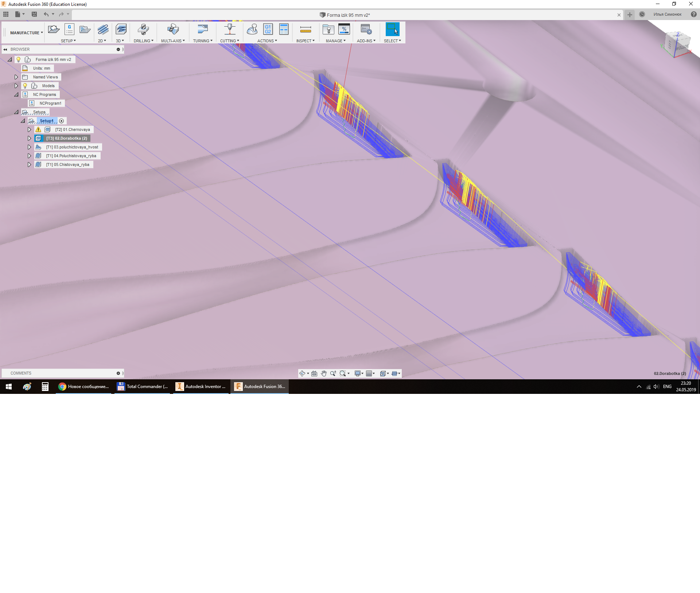Open the Tool Library icon

click(x=328, y=30)
